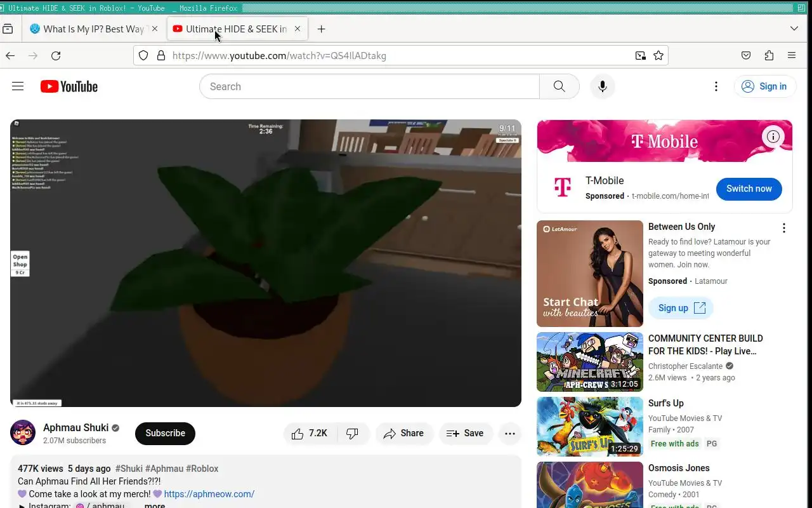Start voice search with microphone
Image resolution: width=812 pixels, height=508 pixels.
(603, 86)
